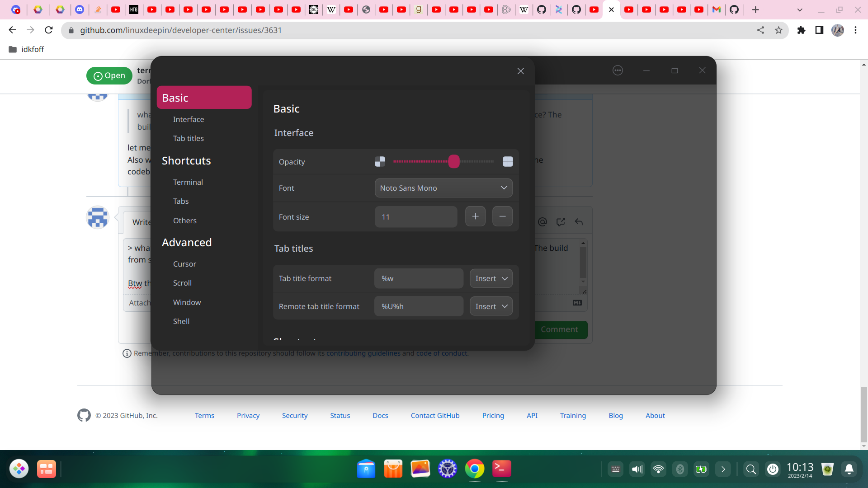The width and height of the screenshot is (868, 488).
Task: Click inside the font size input field
Action: [416, 216]
